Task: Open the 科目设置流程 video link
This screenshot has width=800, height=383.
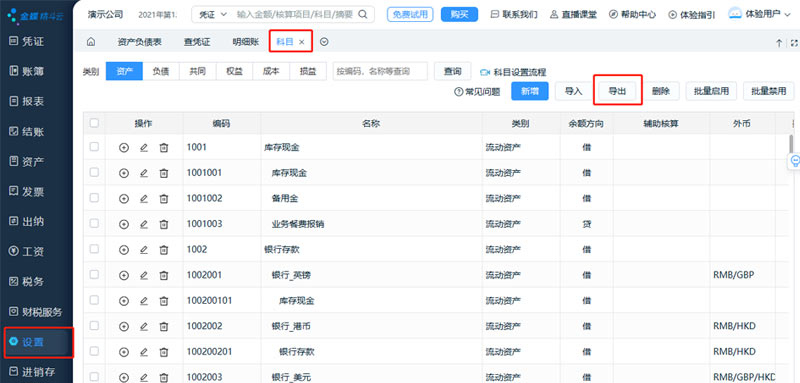Action: [x=513, y=72]
